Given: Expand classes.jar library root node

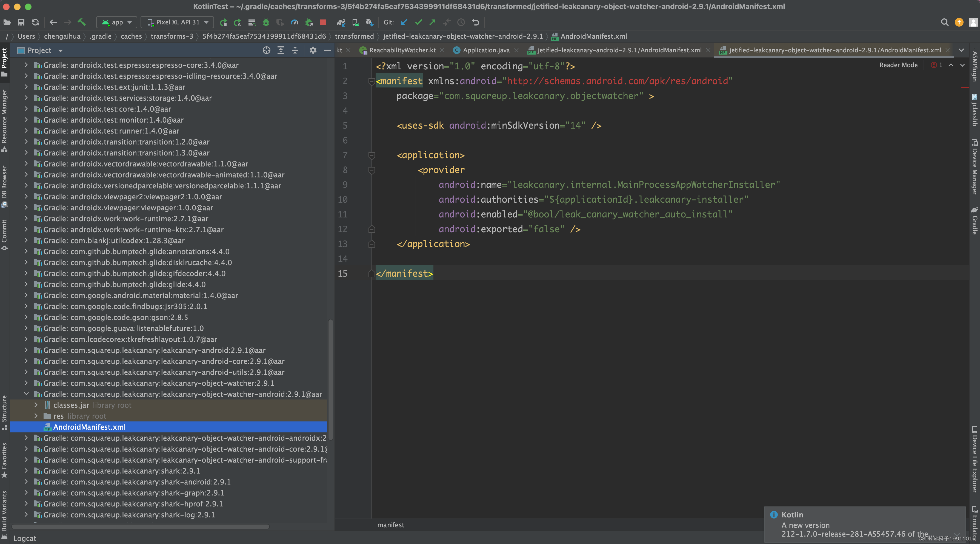Looking at the screenshot, I should [36, 405].
